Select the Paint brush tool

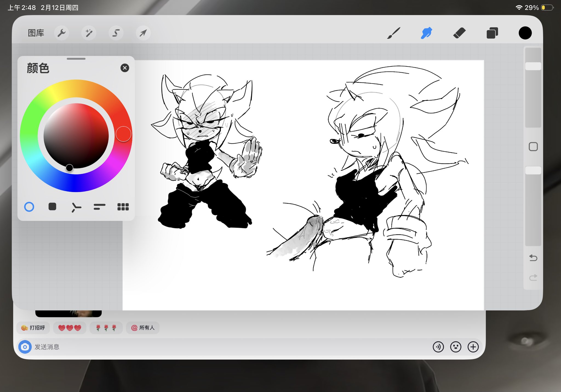point(394,33)
